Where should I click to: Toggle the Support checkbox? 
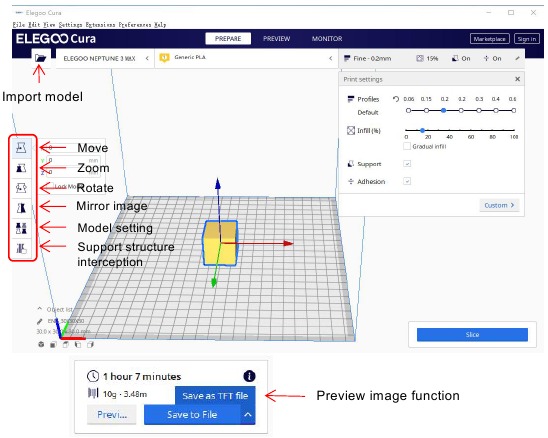pos(407,164)
